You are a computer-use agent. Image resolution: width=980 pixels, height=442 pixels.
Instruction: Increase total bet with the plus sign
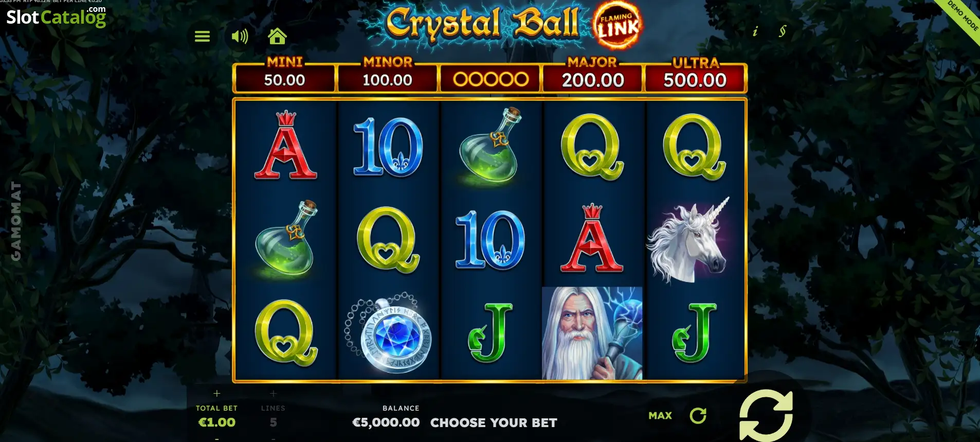[217, 394]
